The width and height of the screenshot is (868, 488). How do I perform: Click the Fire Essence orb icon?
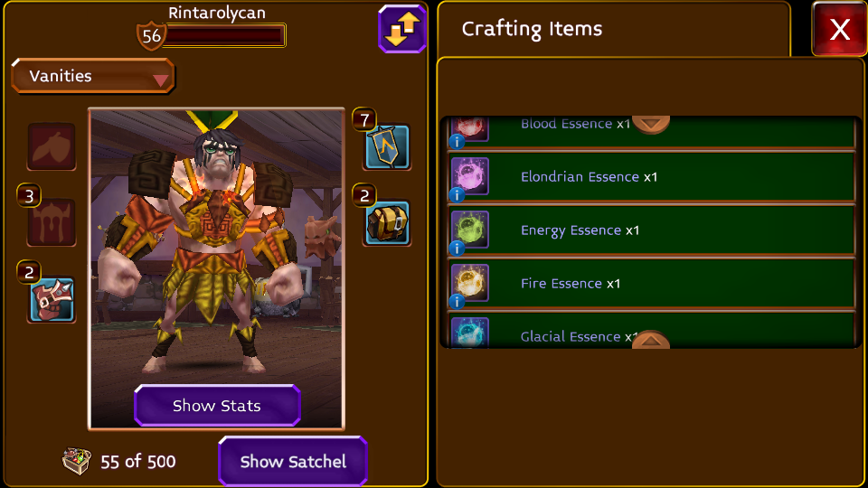pos(470,283)
